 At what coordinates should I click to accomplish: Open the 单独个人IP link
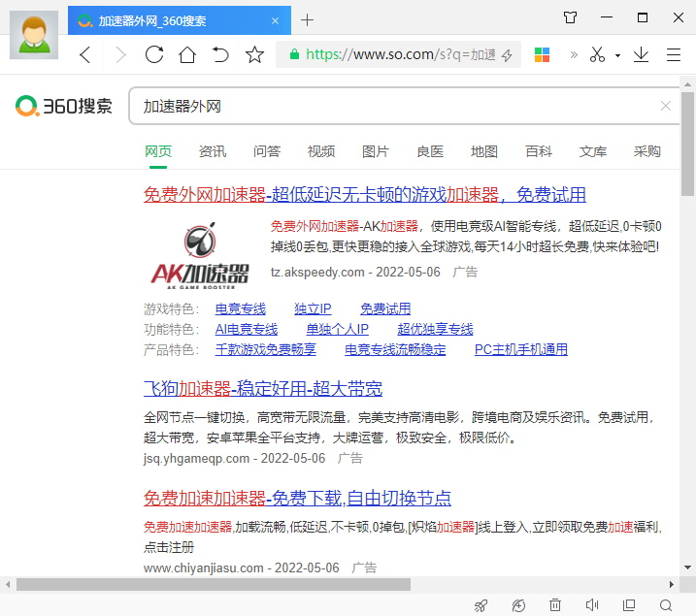pos(338,329)
